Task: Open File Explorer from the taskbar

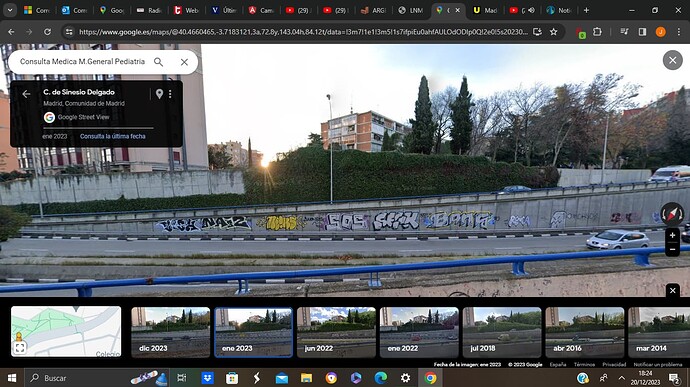Action: pos(306,378)
